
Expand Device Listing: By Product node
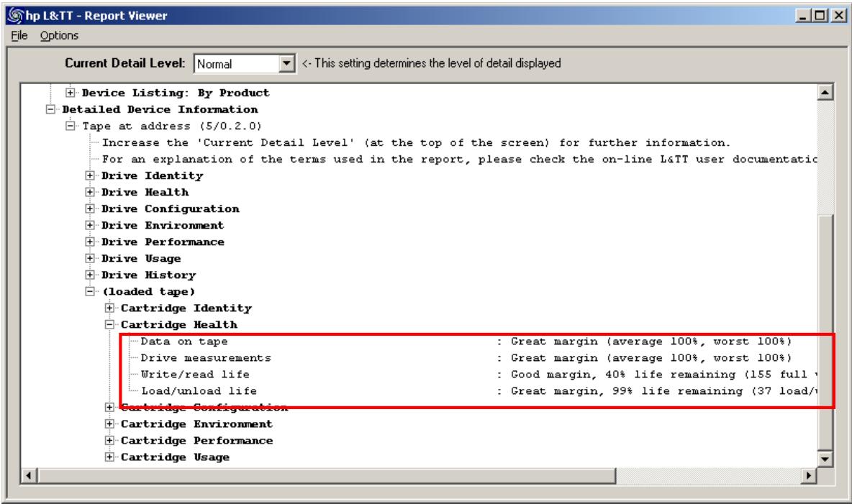pyautogui.click(x=70, y=92)
